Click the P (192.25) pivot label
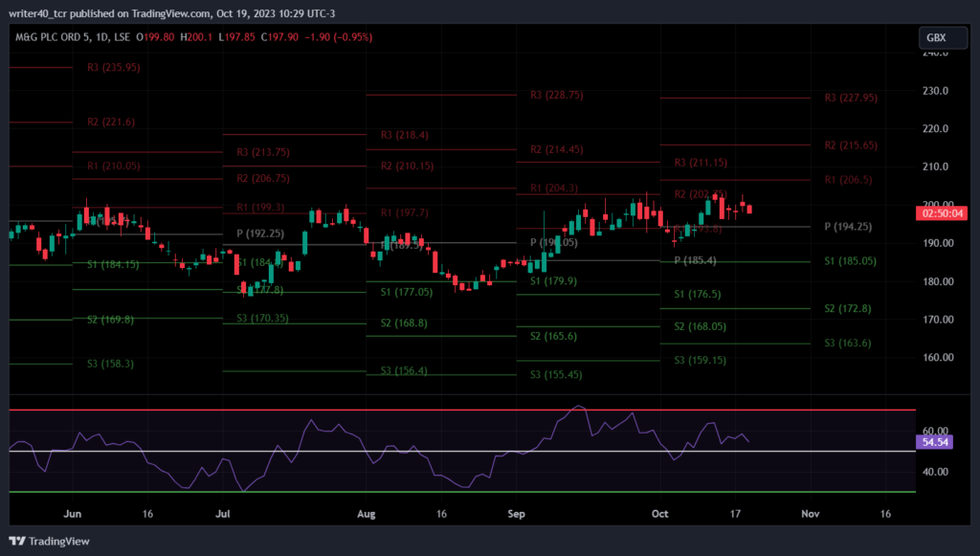980x556 pixels. click(x=260, y=234)
